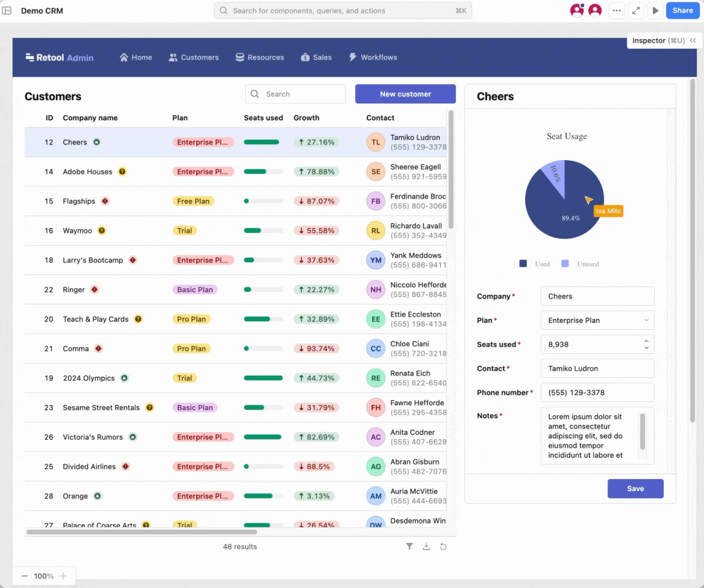Open the three-dots more options menu
The width and height of the screenshot is (704, 588).
point(616,10)
